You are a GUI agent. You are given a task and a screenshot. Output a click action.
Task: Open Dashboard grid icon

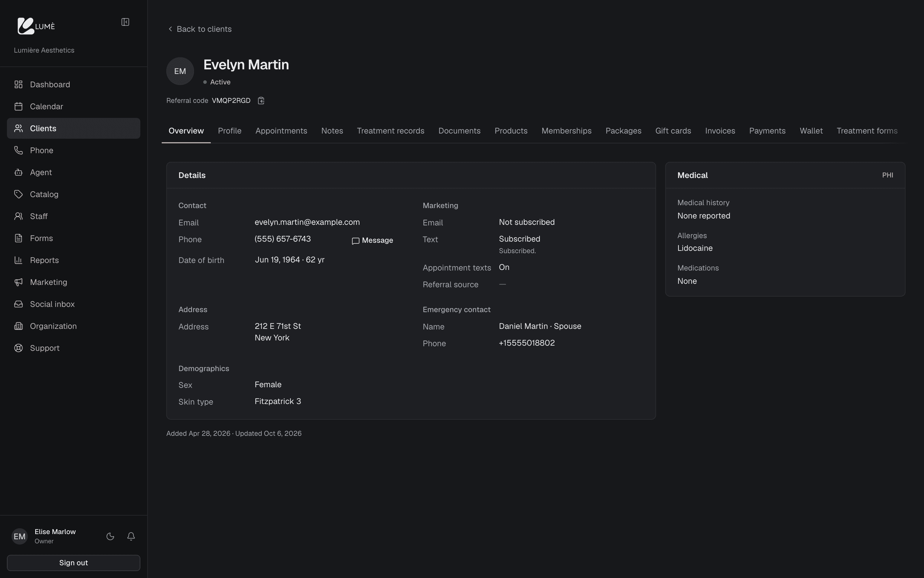(18, 84)
